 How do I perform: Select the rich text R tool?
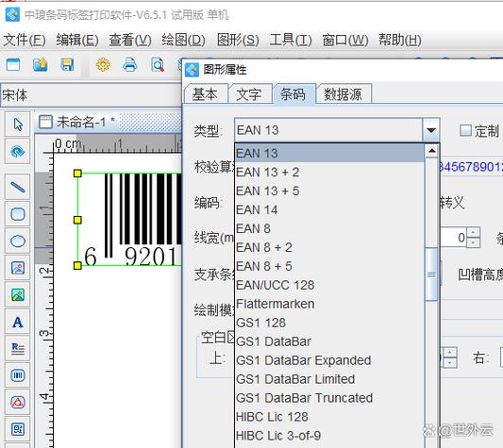(18, 349)
